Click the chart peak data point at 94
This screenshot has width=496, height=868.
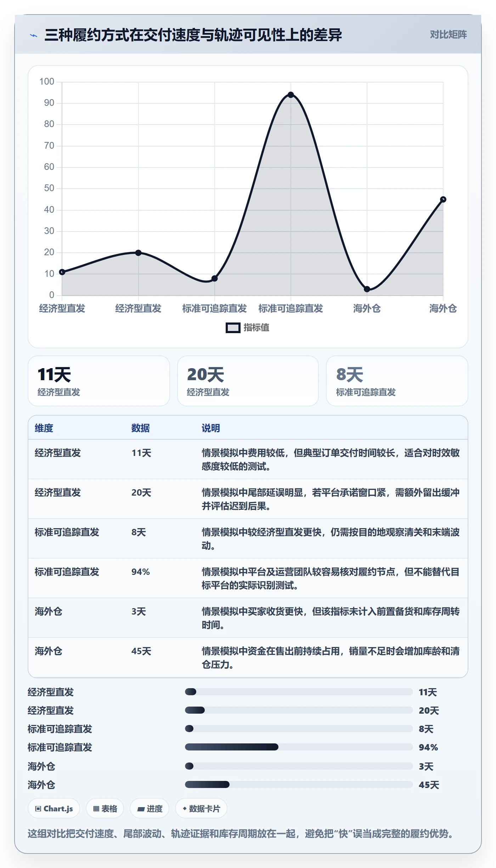pos(291,95)
